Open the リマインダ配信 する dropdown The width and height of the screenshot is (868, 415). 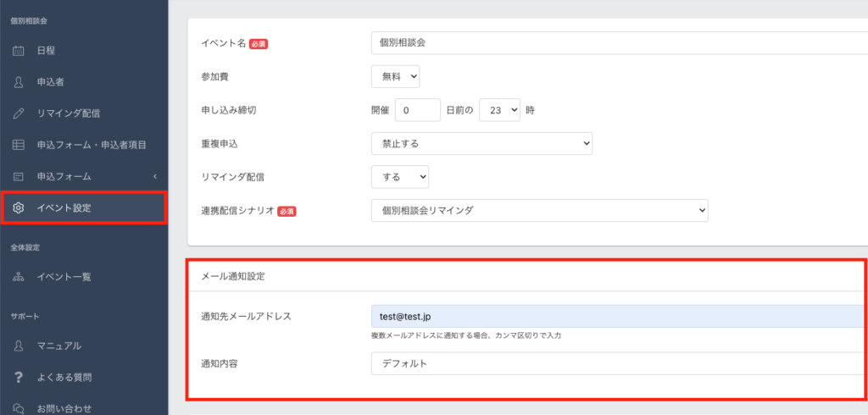(400, 177)
